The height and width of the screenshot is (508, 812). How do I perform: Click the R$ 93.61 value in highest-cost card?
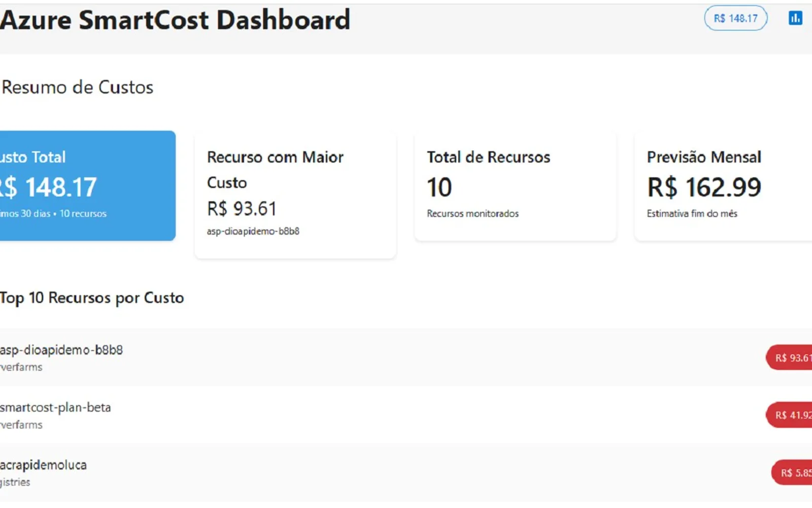click(x=242, y=209)
